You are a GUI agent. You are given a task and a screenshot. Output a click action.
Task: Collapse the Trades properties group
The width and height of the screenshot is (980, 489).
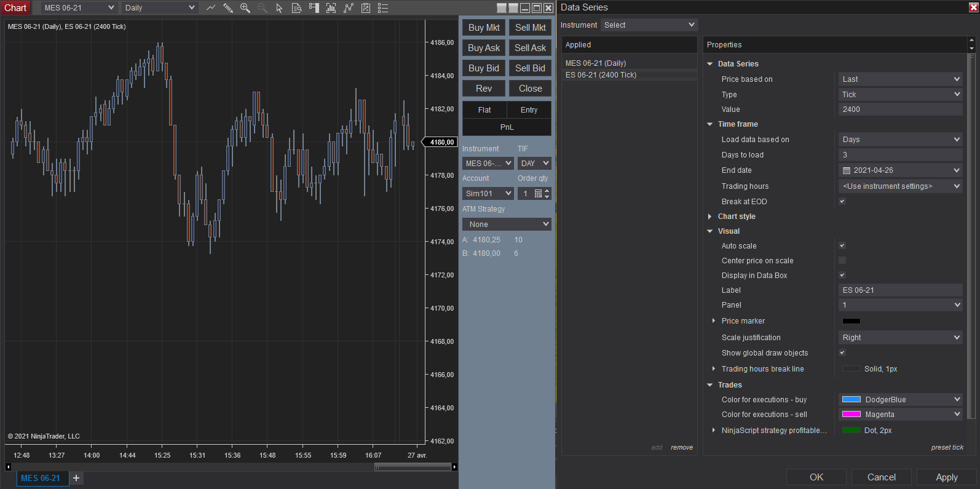click(710, 385)
